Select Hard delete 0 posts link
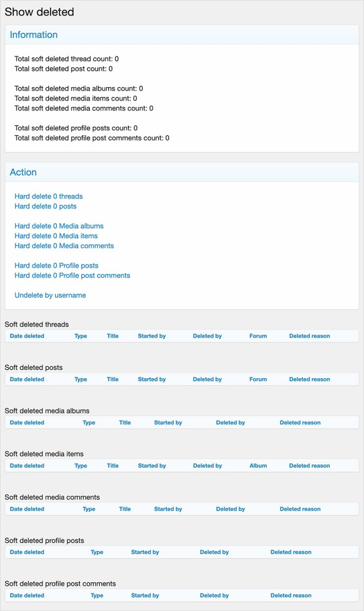Image resolution: width=364 pixels, height=611 pixels. click(x=45, y=206)
